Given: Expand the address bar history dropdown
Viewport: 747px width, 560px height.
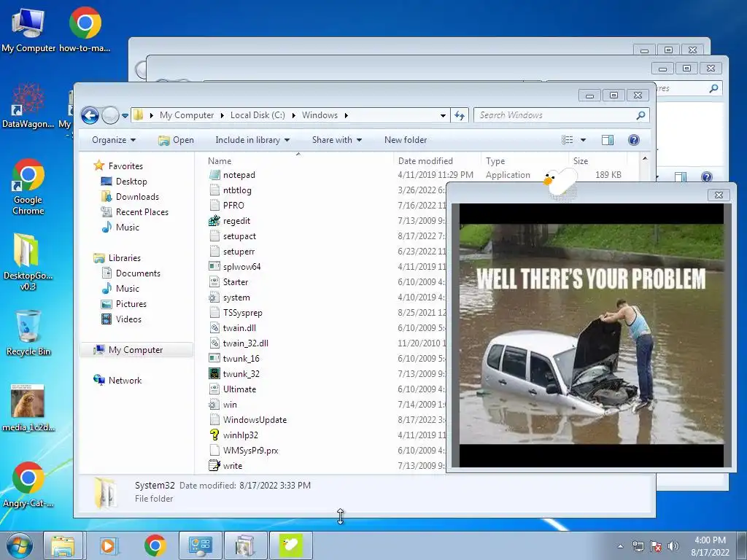Looking at the screenshot, I should pyautogui.click(x=443, y=116).
